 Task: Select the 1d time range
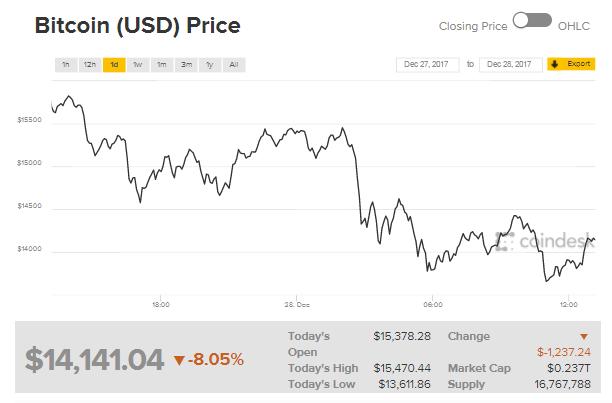click(x=114, y=64)
